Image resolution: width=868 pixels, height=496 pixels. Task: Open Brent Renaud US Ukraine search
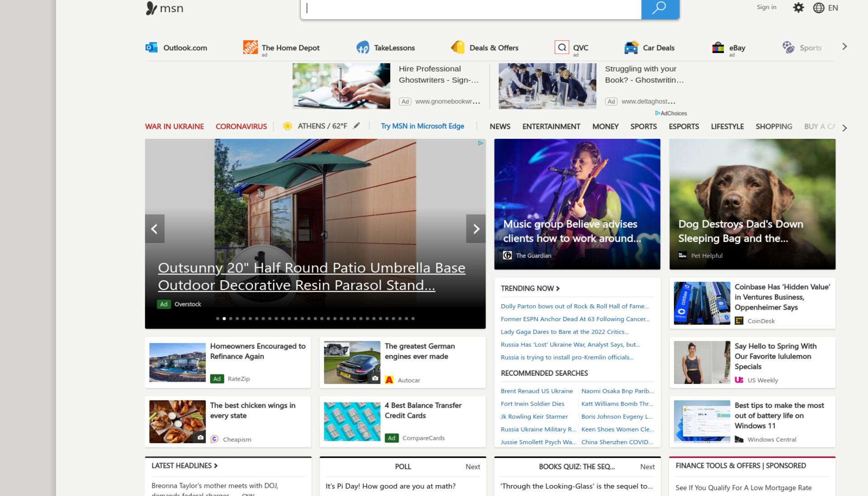tap(537, 391)
